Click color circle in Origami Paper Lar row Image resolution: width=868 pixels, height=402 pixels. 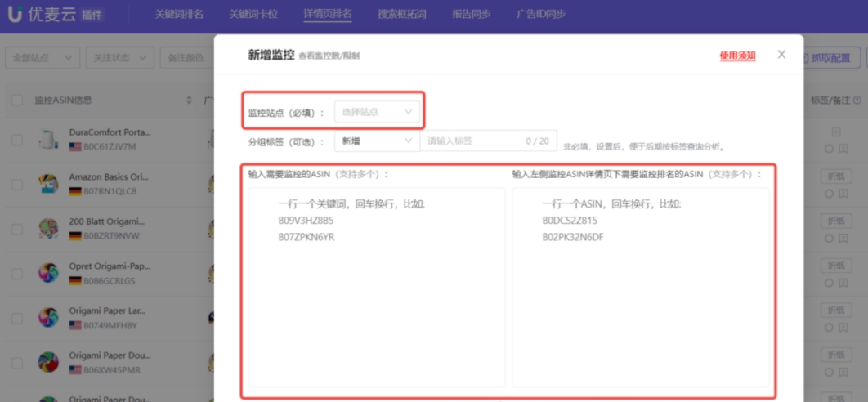tap(829, 328)
